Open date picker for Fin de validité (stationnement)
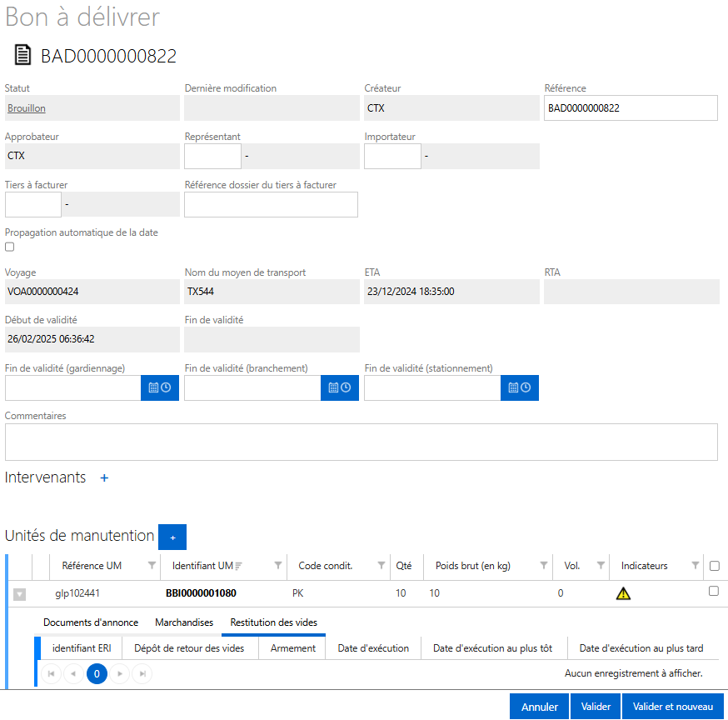The height and width of the screenshot is (720, 728). [x=520, y=387]
